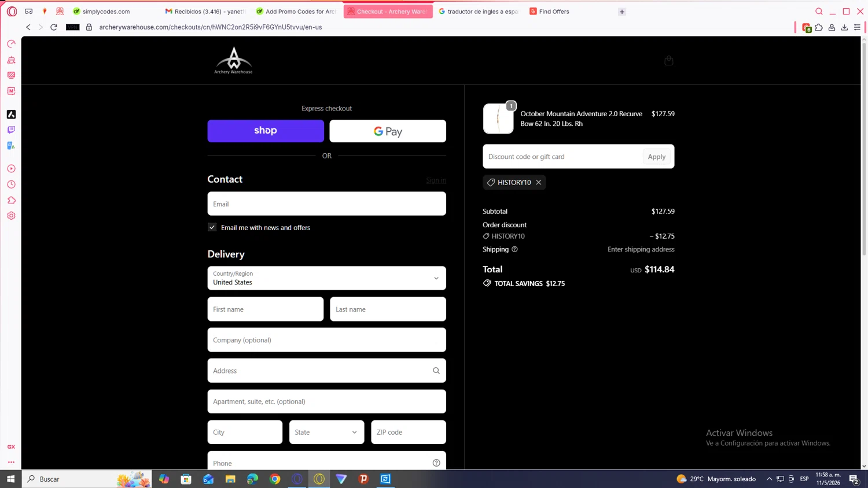The image size is (868, 488).
Task: Focus the Last name field
Action: [x=388, y=309]
